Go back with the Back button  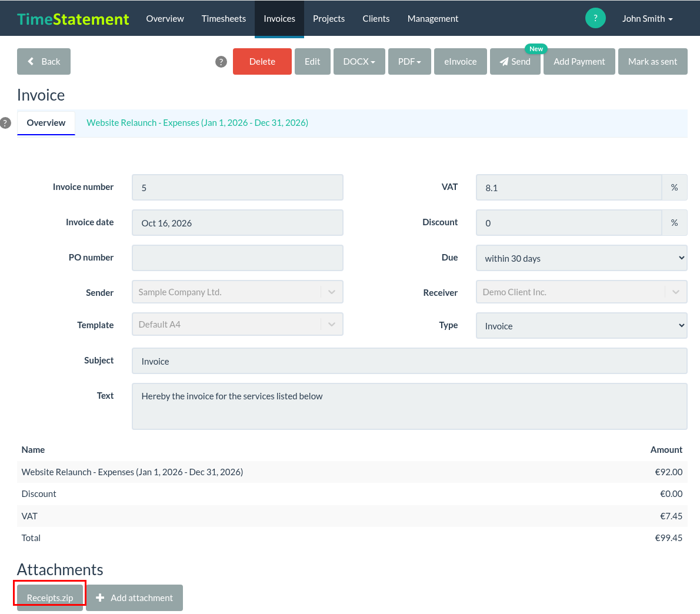click(x=44, y=62)
